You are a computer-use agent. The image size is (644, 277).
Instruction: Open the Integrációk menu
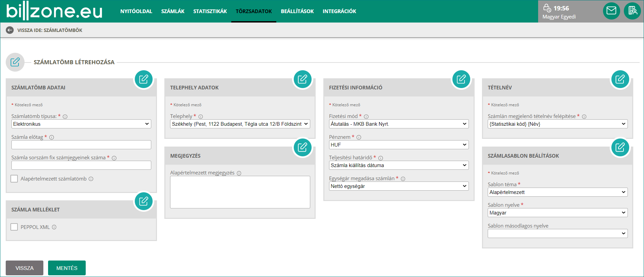pyautogui.click(x=339, y=11)
